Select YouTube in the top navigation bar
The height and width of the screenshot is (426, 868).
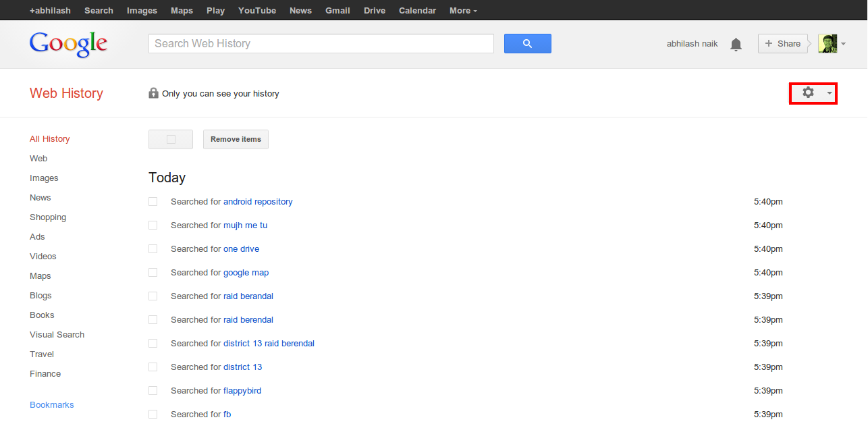pyautogui.click(x=256, y=10)
